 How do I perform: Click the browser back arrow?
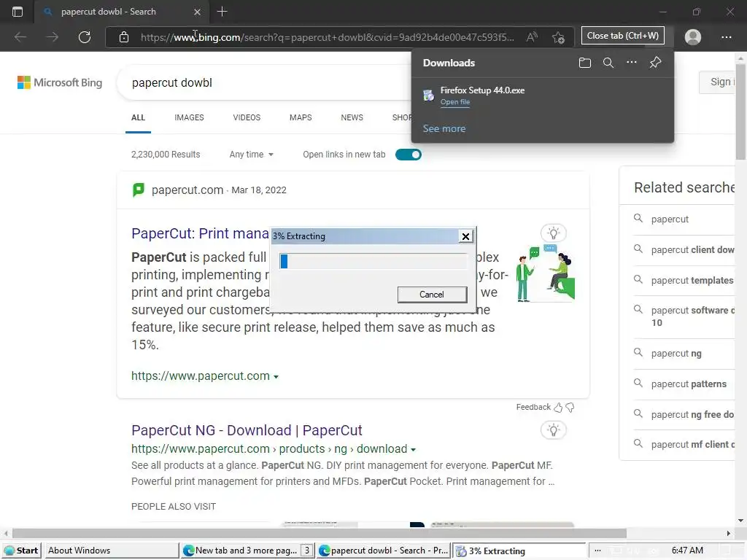[20, 37]
